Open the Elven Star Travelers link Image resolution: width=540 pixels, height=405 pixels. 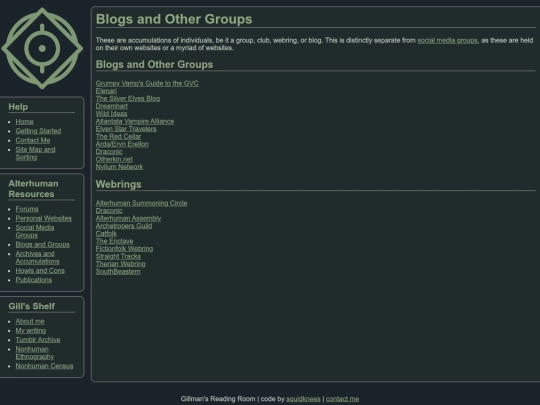(126, 129)
